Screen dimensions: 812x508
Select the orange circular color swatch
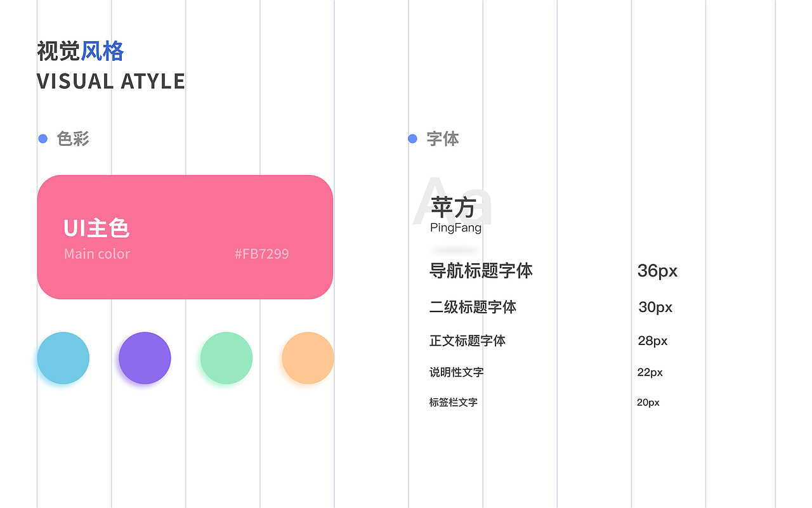tap(308, 358)
